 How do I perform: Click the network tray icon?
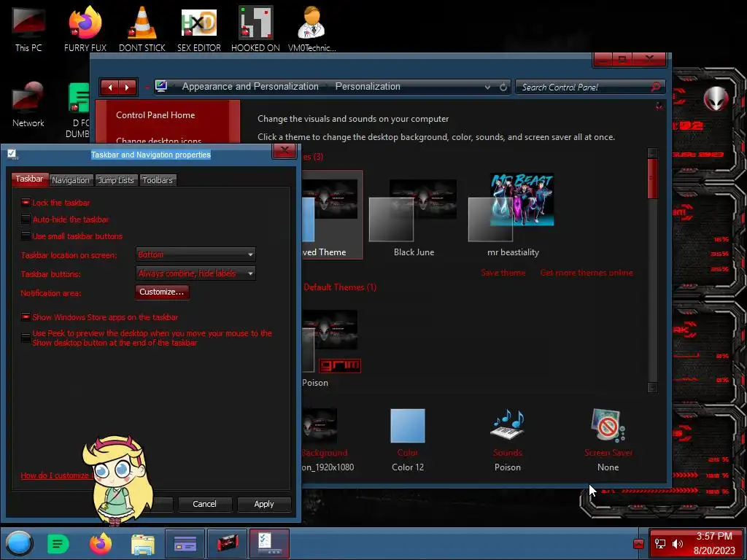659,543
